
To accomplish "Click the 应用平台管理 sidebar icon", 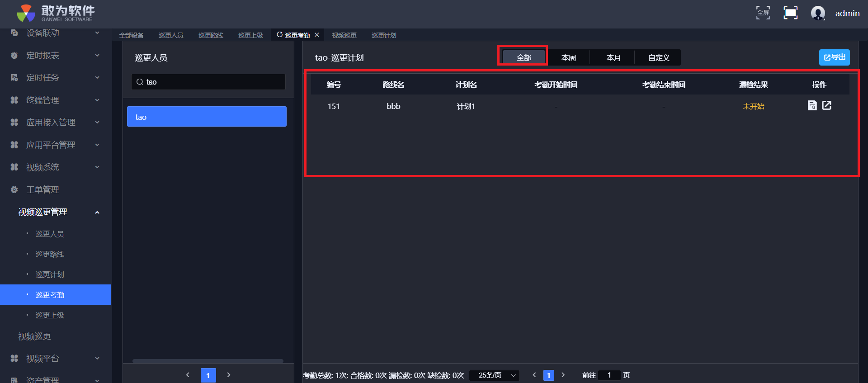I will coord(14,145).
